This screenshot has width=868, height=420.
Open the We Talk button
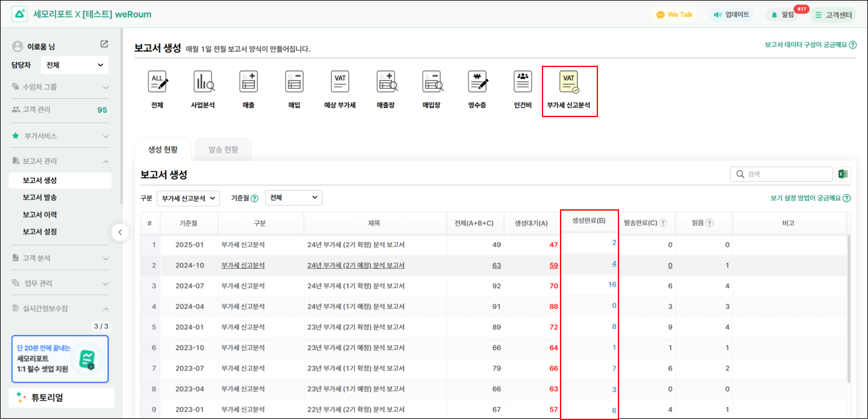675,14
